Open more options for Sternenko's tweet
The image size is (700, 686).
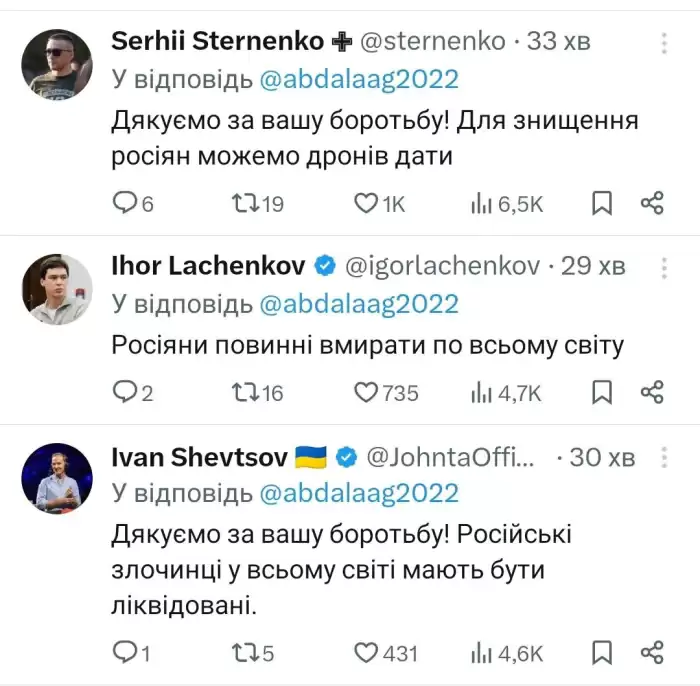coord(664,43)
